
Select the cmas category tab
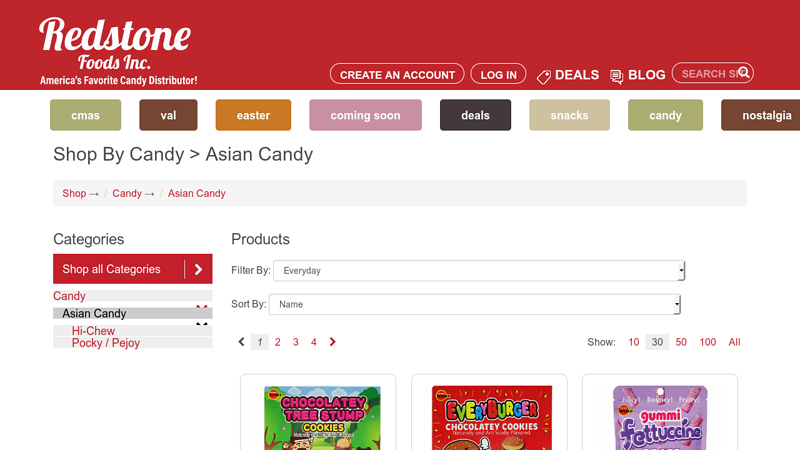pos(86,115)
